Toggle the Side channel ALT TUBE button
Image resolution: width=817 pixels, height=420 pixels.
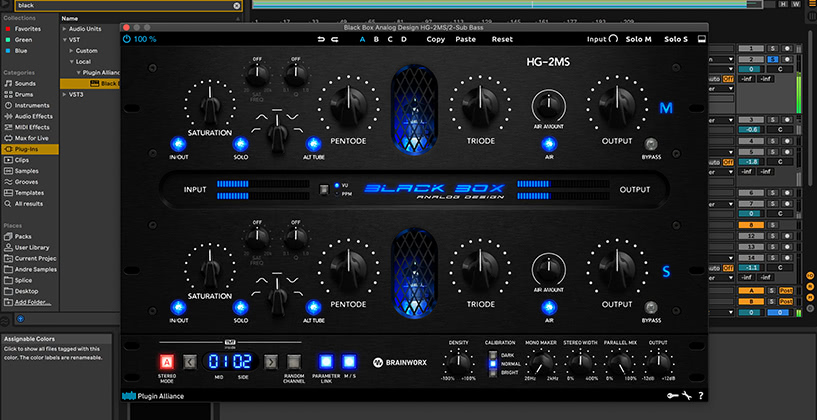pos(312,307)
